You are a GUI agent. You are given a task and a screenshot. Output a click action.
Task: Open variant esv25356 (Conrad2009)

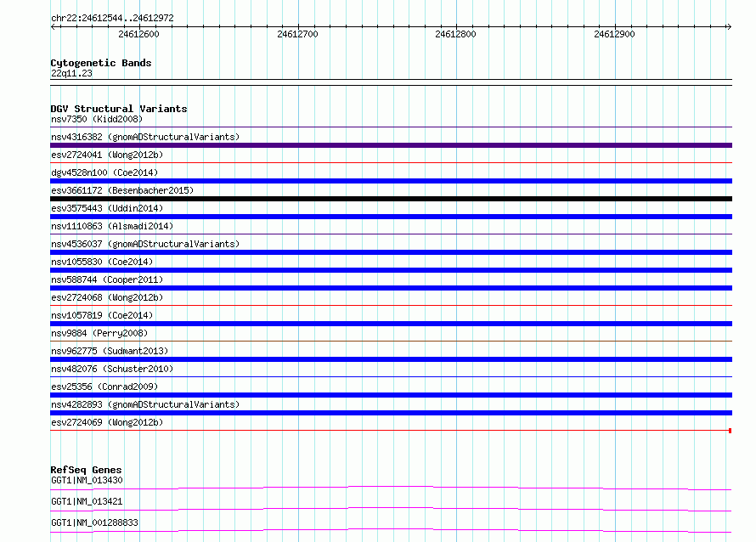[x=104, y=387]
